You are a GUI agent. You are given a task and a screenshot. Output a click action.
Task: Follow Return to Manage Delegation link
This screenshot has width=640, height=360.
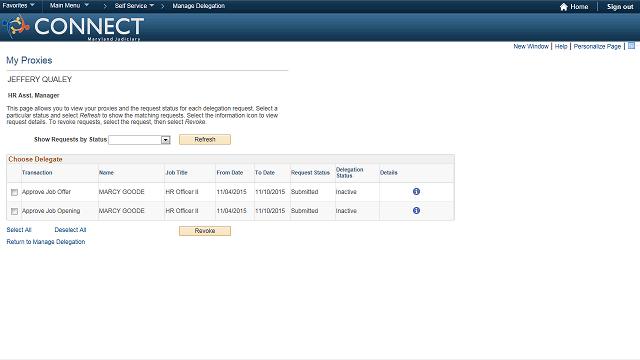46,242
